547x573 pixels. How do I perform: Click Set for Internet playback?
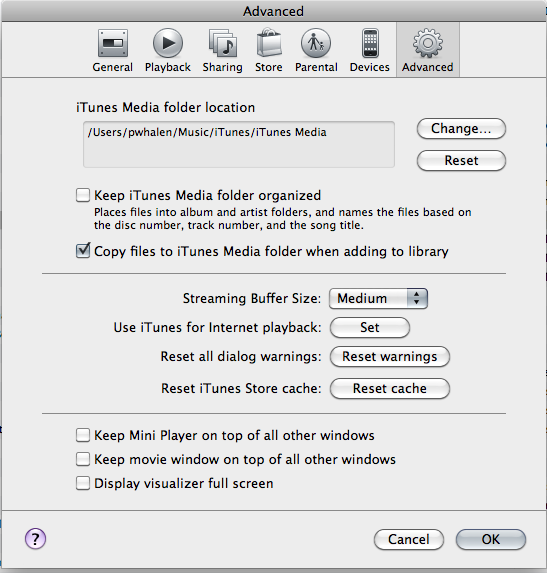point(370,327)
